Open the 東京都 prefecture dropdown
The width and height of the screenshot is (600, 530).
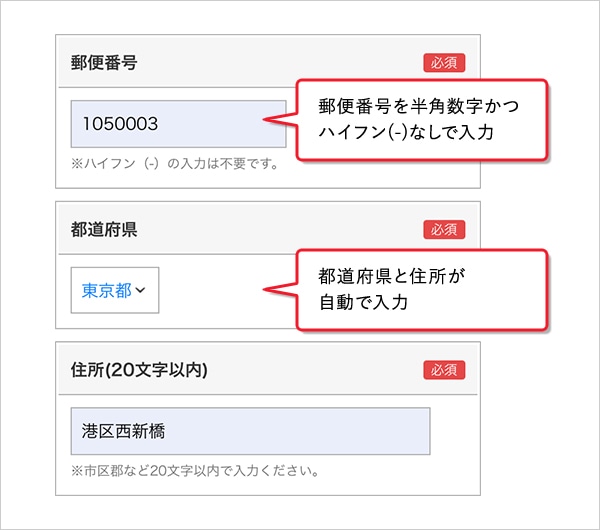tap(114, 291)
